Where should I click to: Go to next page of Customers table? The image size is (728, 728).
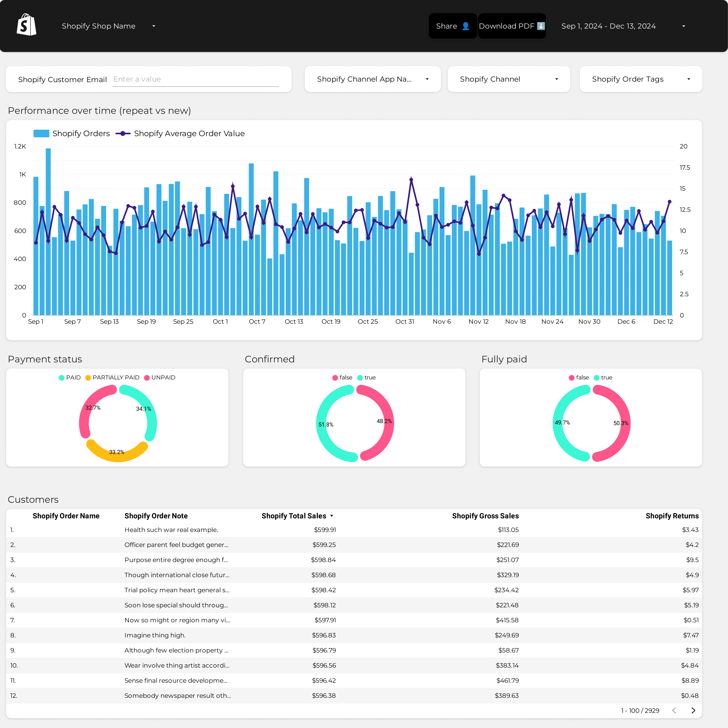[x=693, y=710]
